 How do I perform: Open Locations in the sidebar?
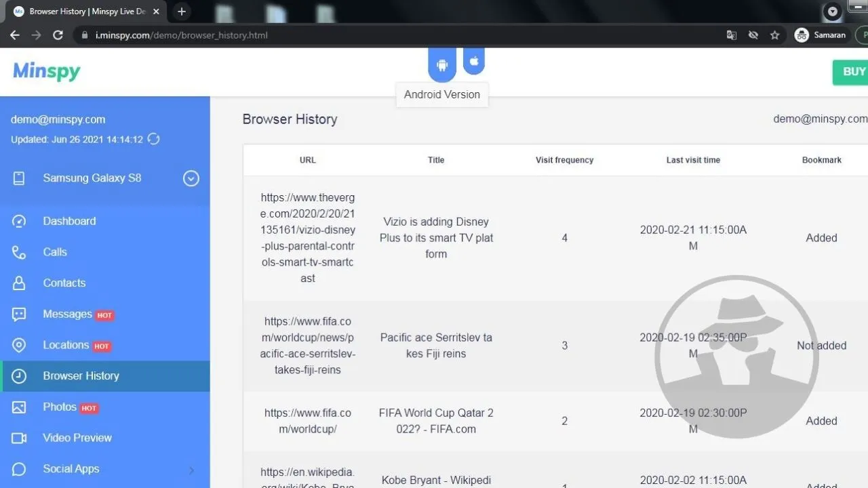tap(66, 345)
